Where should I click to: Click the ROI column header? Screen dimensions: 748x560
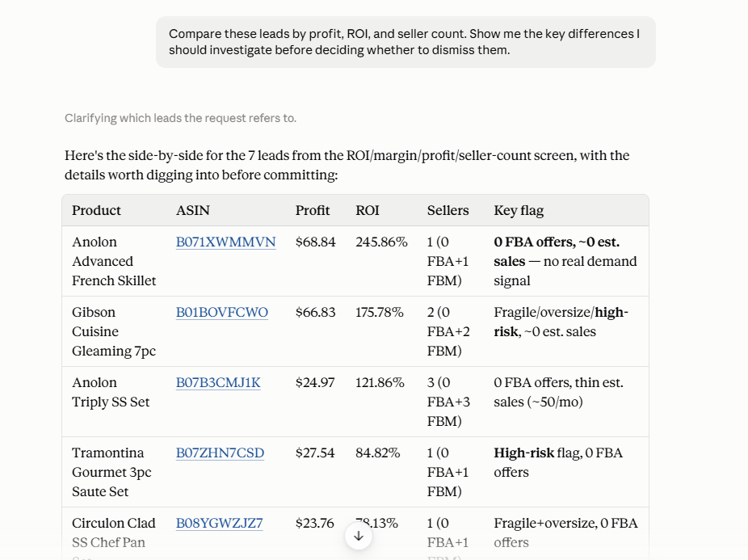[368, 211]
